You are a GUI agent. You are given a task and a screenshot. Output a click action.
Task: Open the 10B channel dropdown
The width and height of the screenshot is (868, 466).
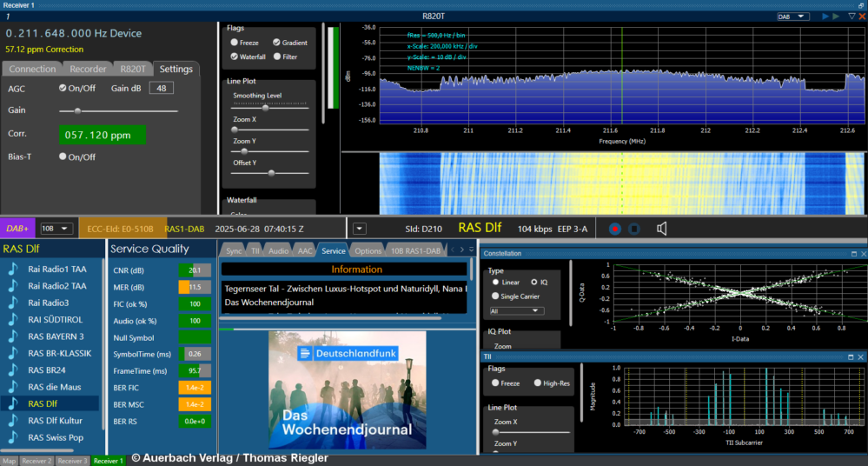57,229
